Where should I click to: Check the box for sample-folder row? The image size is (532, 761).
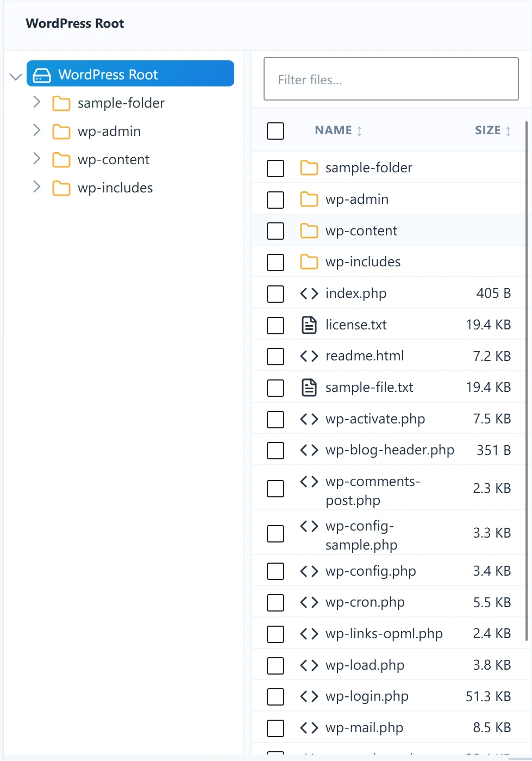click(x=276, y=169)
